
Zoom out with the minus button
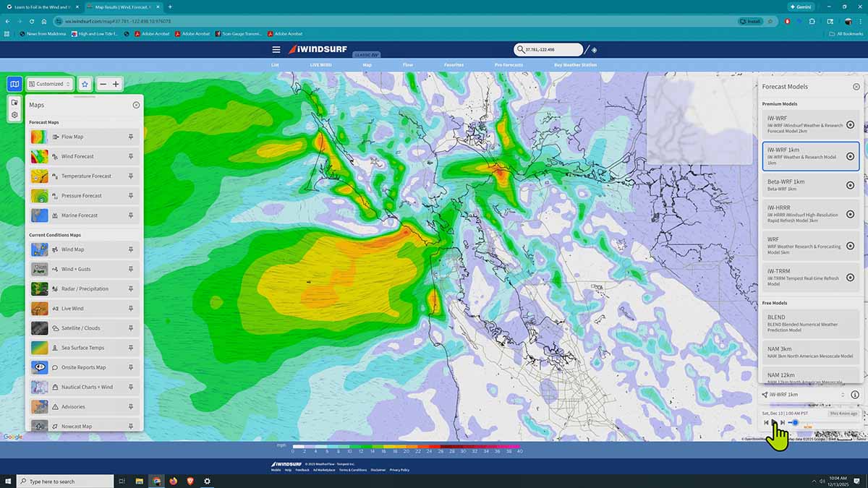click(103, 84)
